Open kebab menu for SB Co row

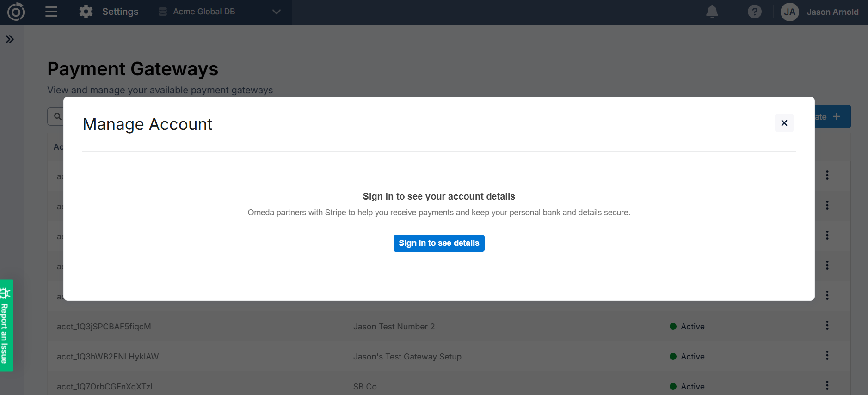(827, 385)
